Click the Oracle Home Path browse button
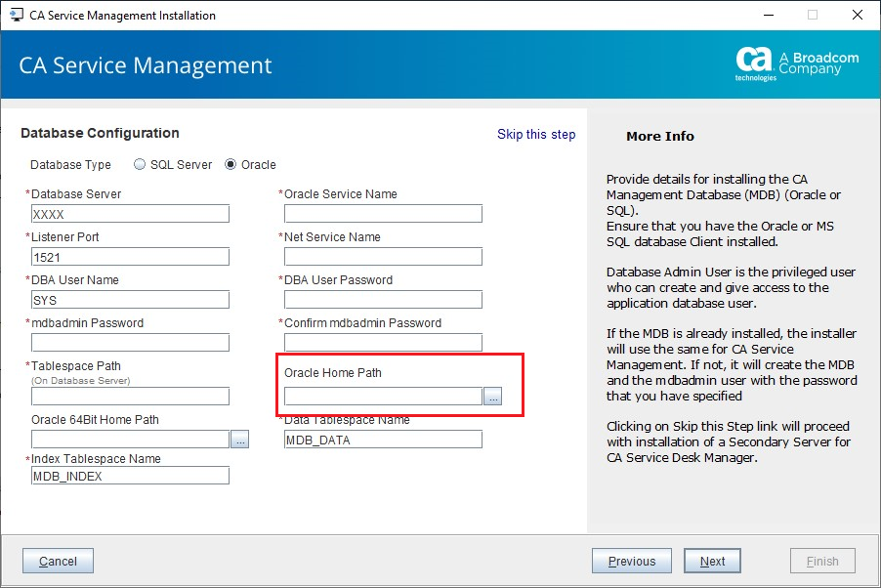The image size is (881, 588). click(x=493, y=396)
